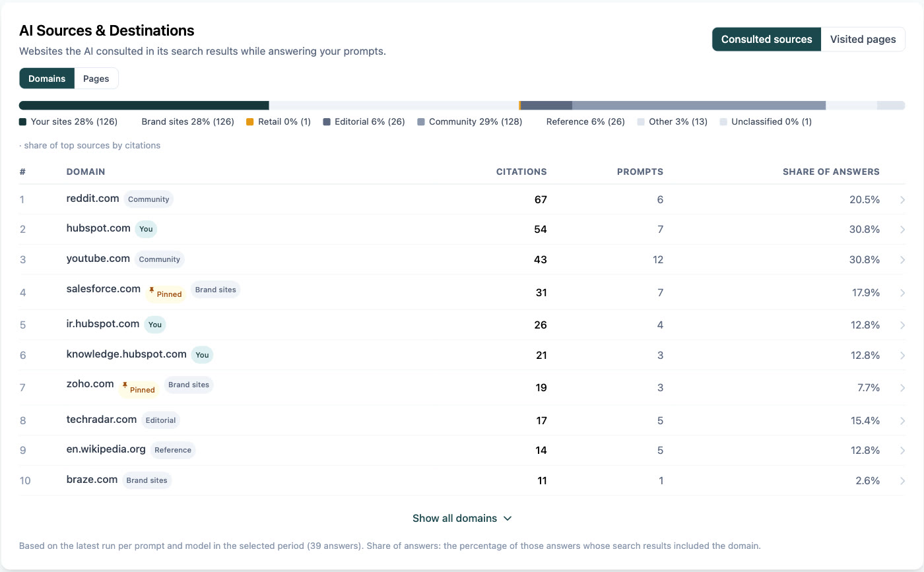Click the Your sites legend swatch
The width and height of the screenshot is (924, 572).
point(22,122)
